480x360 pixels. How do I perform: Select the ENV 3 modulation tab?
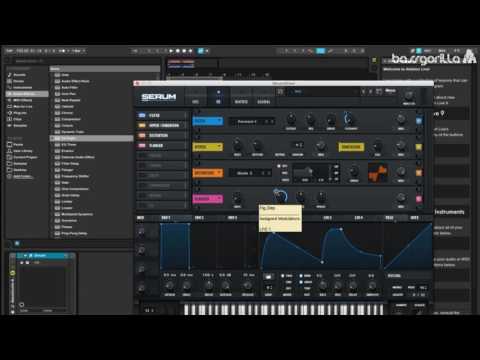pyautogui.click(x=232, y=218)
